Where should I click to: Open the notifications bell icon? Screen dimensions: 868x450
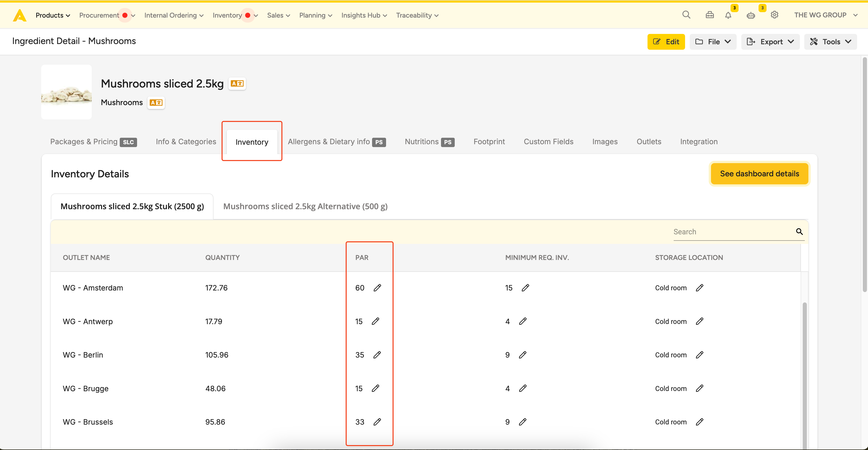coord(728,15)
